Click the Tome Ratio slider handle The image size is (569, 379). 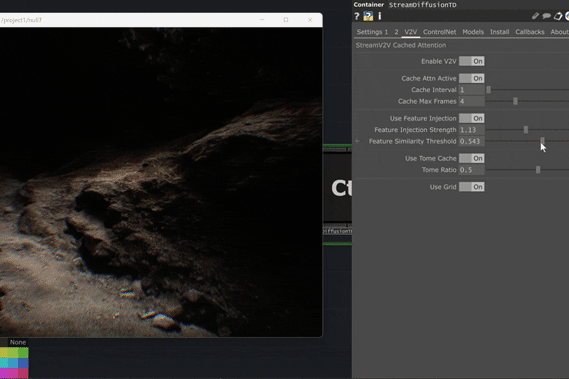tap(538, 170)
